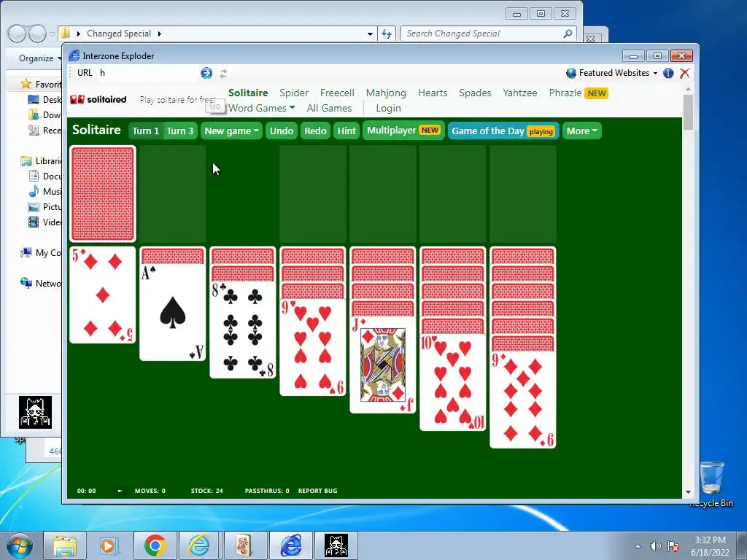Click the Interzone Exploder title bar icon

click(x=74, y=55)
